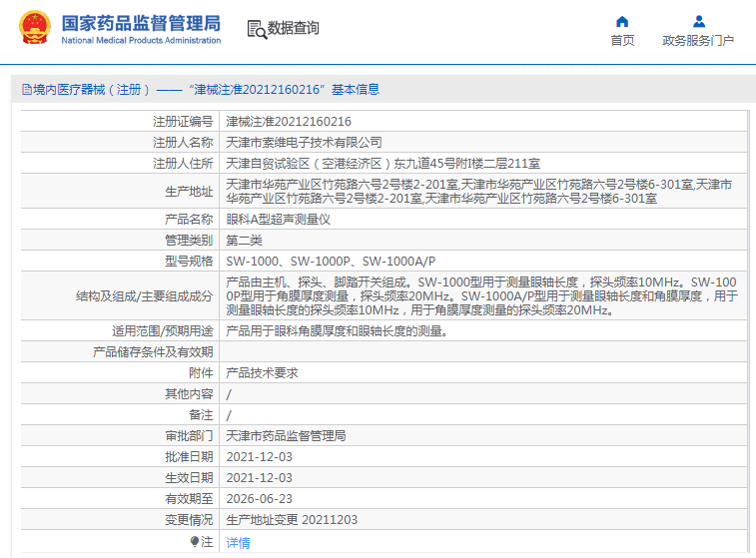Click the 变更情况 row label
Screen dimensions: 756x558
189,520
